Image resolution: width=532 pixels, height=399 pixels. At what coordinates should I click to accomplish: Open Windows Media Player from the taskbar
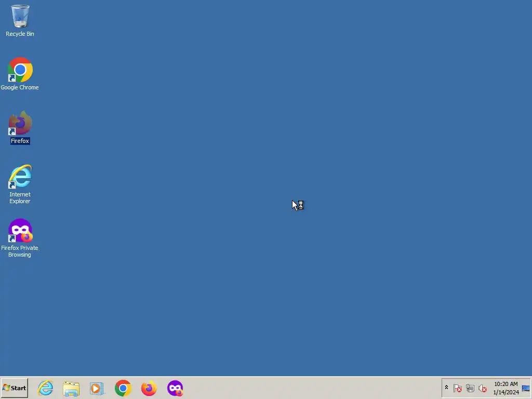(x=97, y=389)
